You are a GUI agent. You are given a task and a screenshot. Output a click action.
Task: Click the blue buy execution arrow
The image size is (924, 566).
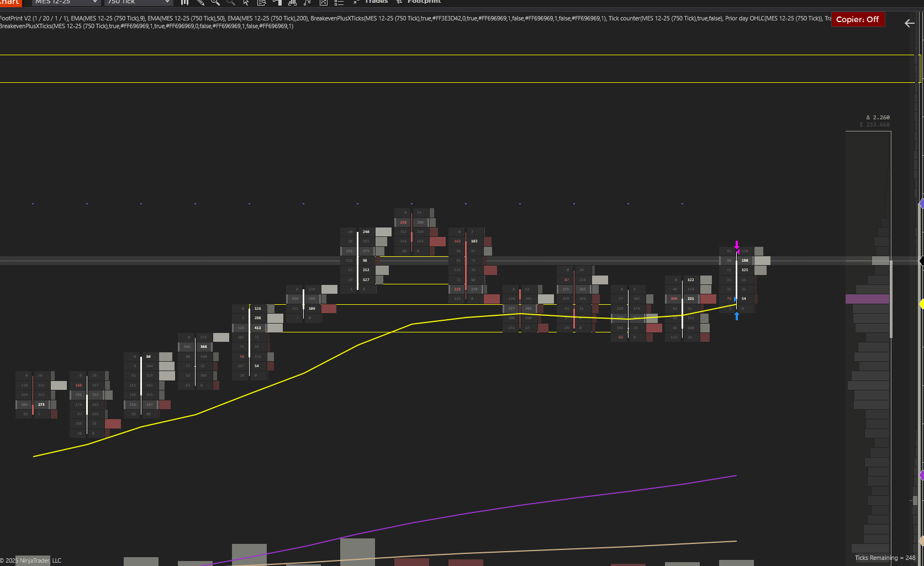click(737, 316)
